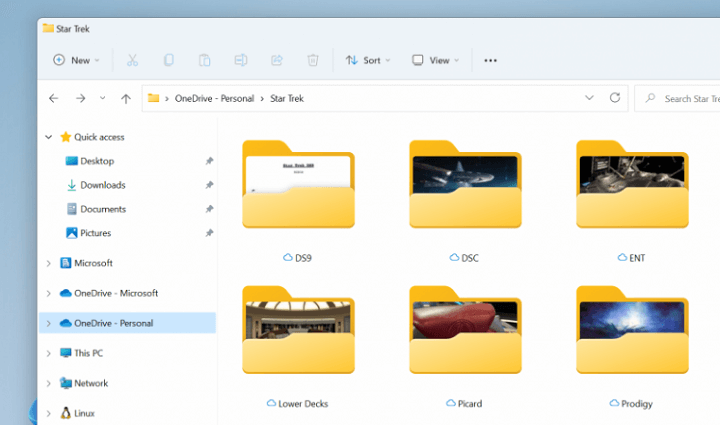Open recent locations dropdown chevron
Image resolution: width=720 pixels, height=425 pixels.
[102, 98]
